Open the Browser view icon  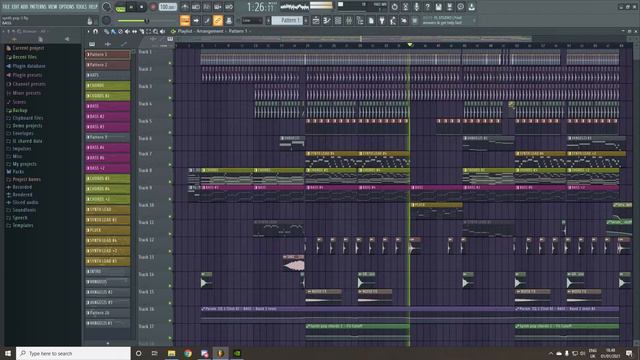(x=360, y=20)
